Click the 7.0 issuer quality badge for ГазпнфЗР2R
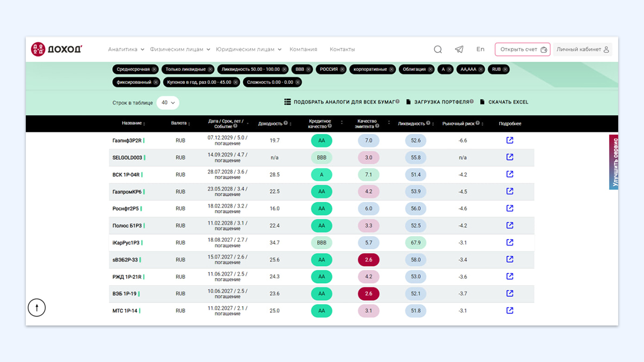The width and height of the screenshot is (644, 362). 369,140
